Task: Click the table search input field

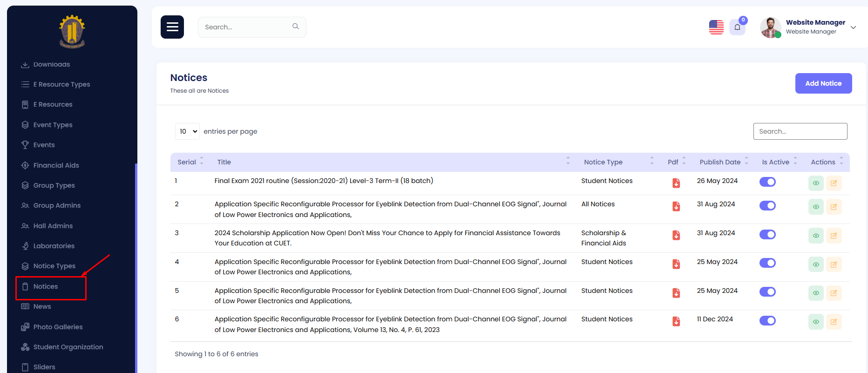Action: click(800, 131)
